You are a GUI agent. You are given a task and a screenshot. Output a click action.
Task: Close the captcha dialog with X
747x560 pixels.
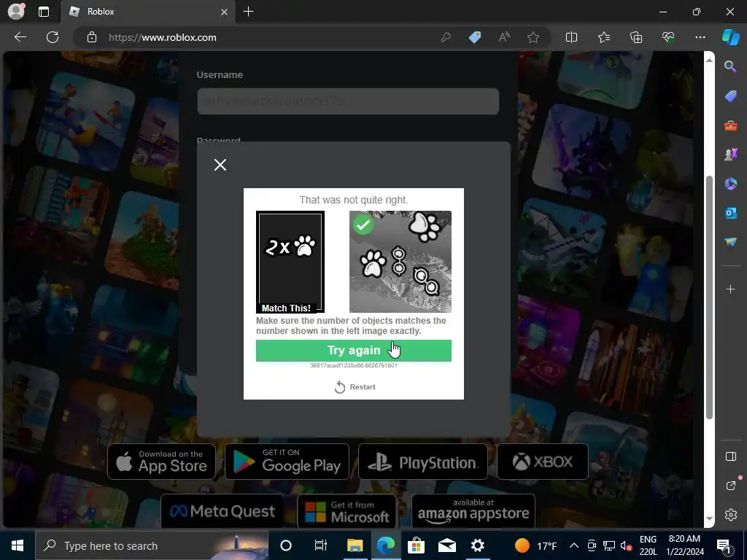(220, 165)
